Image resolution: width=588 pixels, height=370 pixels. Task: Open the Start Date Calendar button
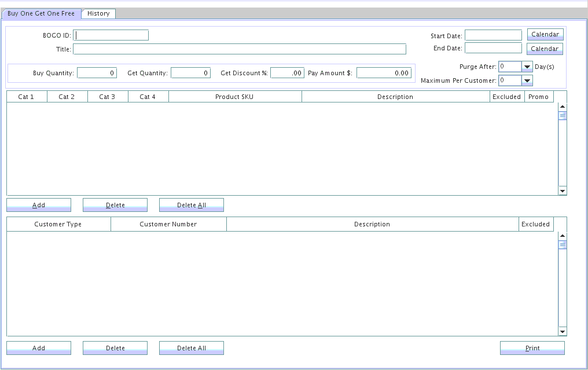(x=545, y=35)
